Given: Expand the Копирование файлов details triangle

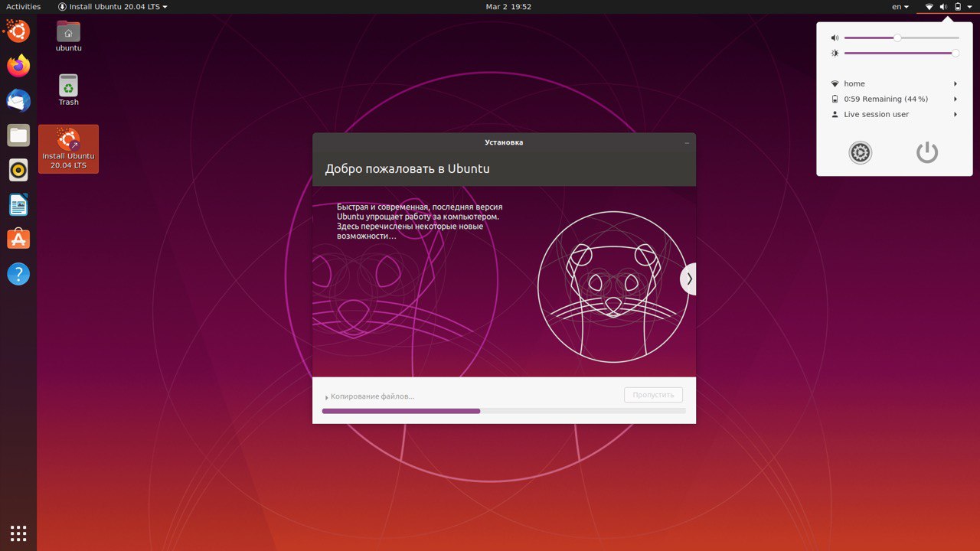Looking at the screenshot, I should [327, 397].
